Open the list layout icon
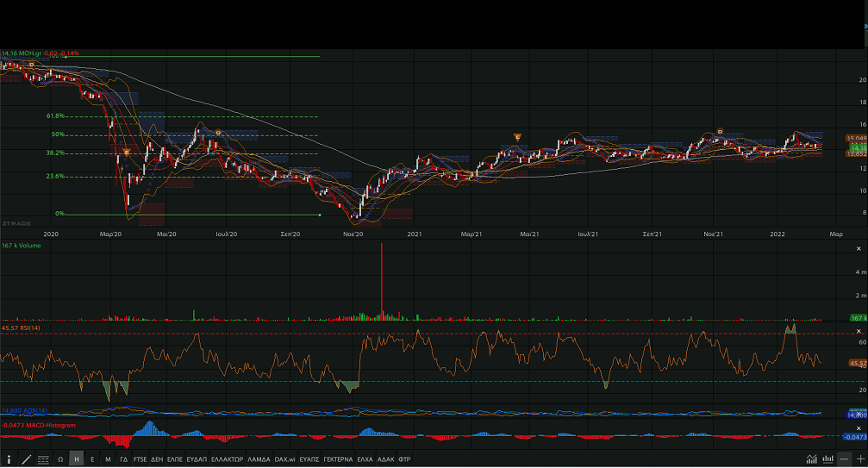 coord(44,459)
